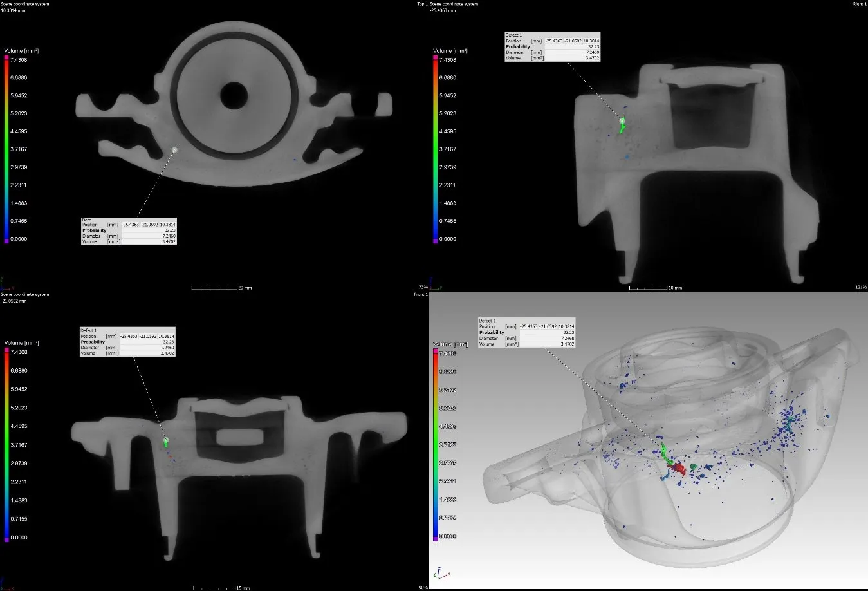Click the 5.2023 legend value in the bottom-left view

(19, 408)
